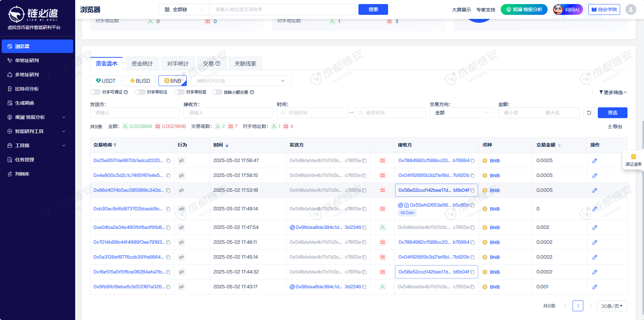Open 其他代币交易 dropdown
This screenshot has width=644, height=320.
pos(241,81)
